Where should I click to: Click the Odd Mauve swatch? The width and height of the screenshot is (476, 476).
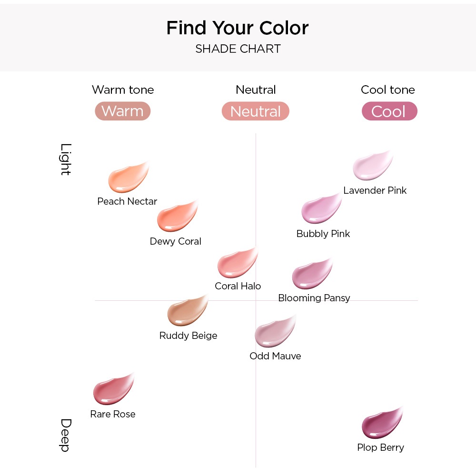(274, 331)
